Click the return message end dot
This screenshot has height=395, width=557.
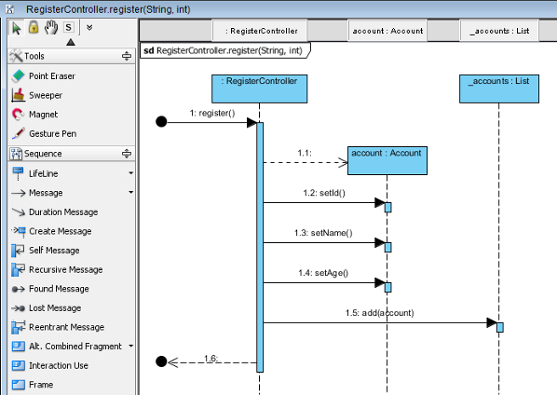pyautogui.click(x=161, y=362)
